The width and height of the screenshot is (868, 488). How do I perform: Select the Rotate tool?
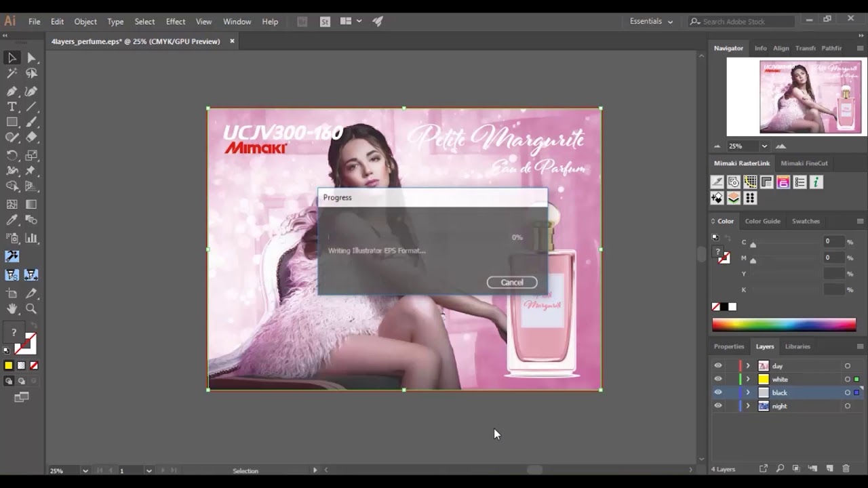coord(12,155)
